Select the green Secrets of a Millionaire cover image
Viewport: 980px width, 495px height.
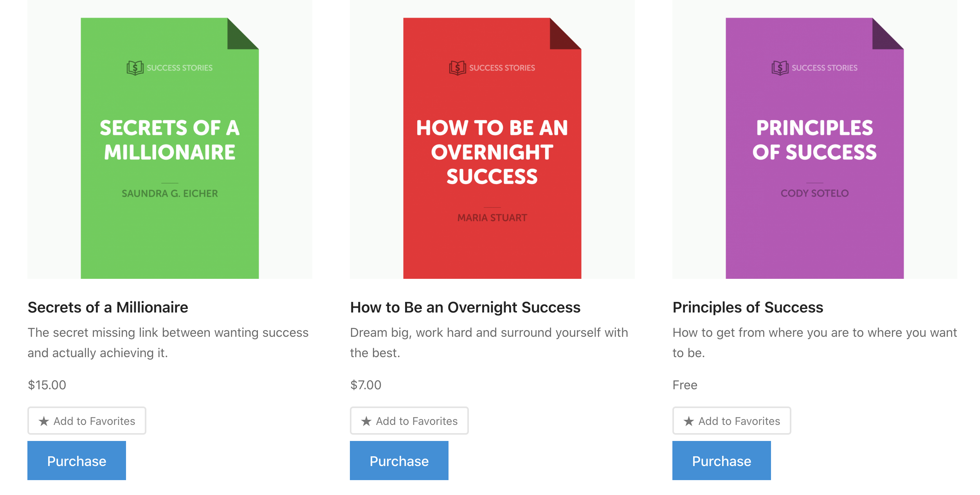170,149
